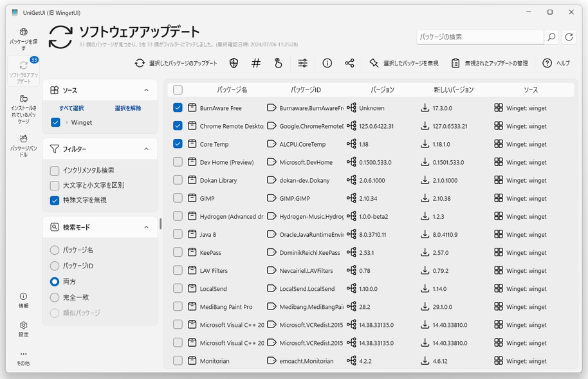Click the interactive update hand icon
This screenshot has height=379, width=588.
[x=278, y=63]
